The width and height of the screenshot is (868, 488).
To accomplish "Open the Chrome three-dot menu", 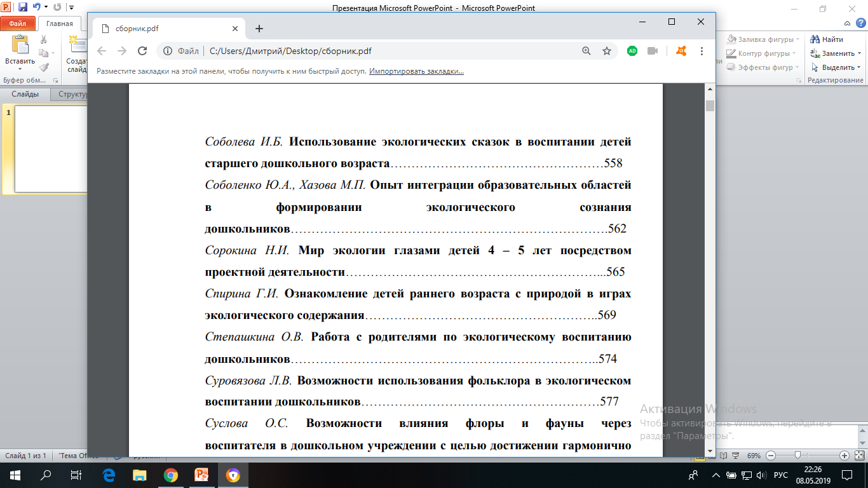I will pyautogui.click(x=702, y=51).
